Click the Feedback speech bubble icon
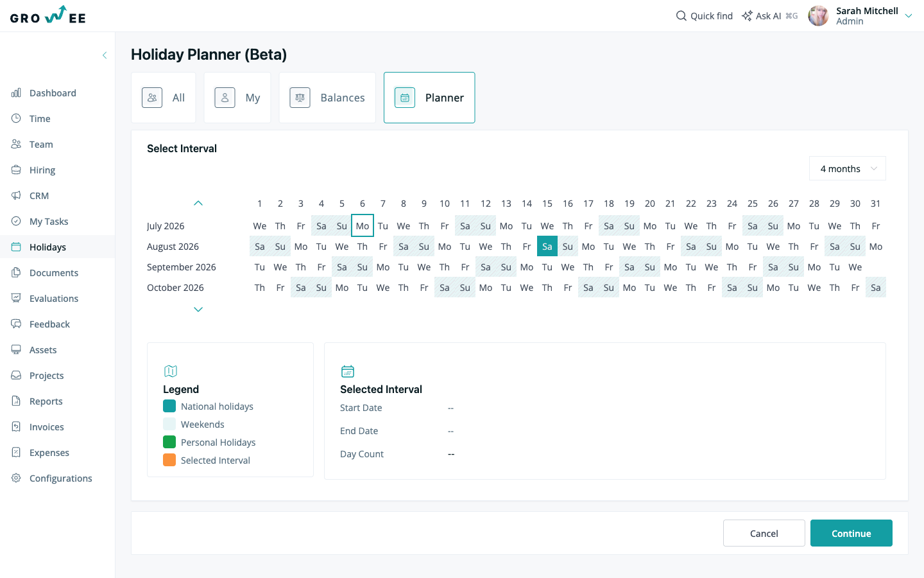Image resolution: width=924 pixels, height=578 pixels. 16,324
